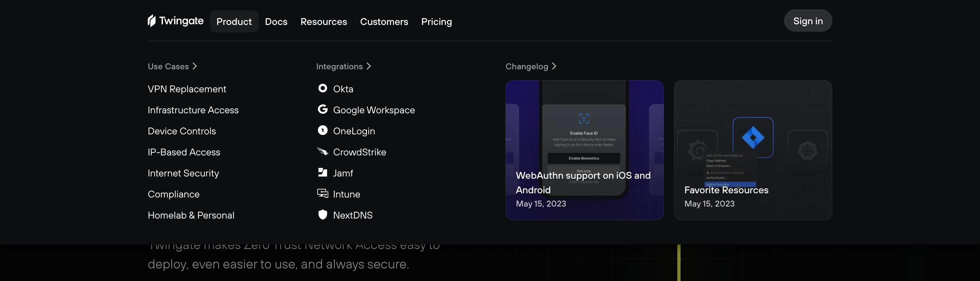980x281 pixels.
Task: Click the Twingate wordmark
Action: point(181,21)
